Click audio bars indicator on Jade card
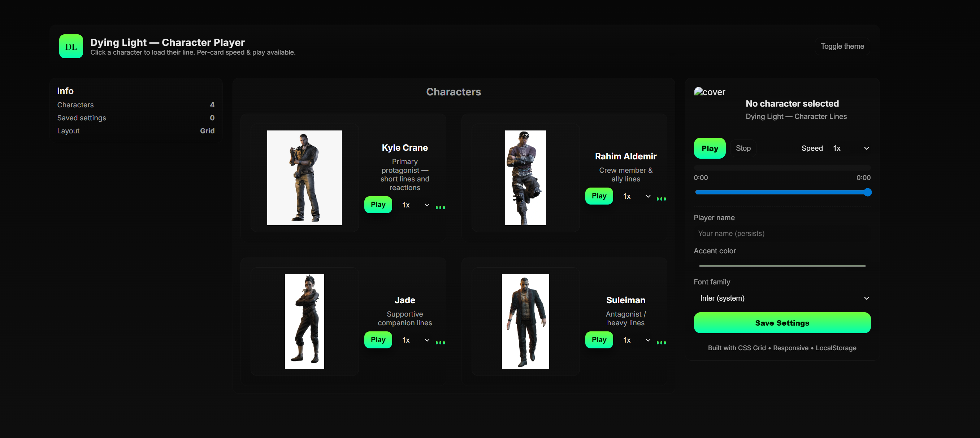 coord(440,342)
